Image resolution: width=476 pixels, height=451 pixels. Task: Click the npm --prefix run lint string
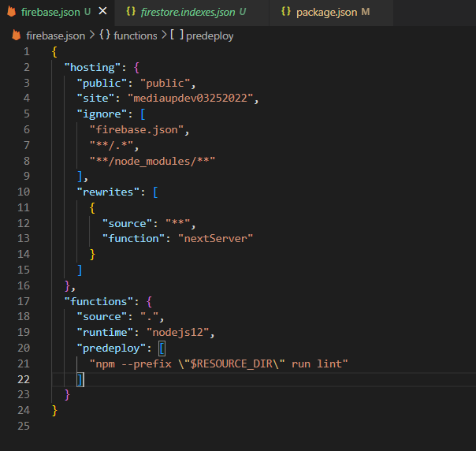coord(218,363)
